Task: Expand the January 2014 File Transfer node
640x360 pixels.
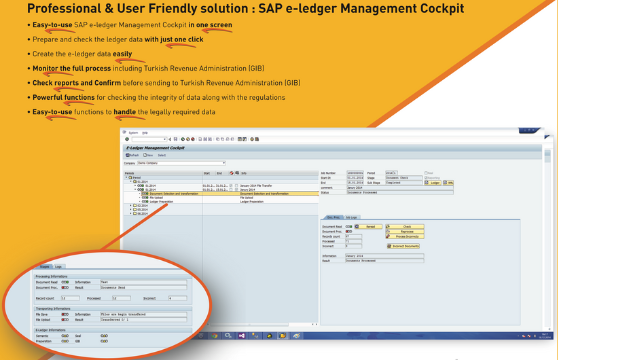Action: pyautogui.click(x=135, y=186)
